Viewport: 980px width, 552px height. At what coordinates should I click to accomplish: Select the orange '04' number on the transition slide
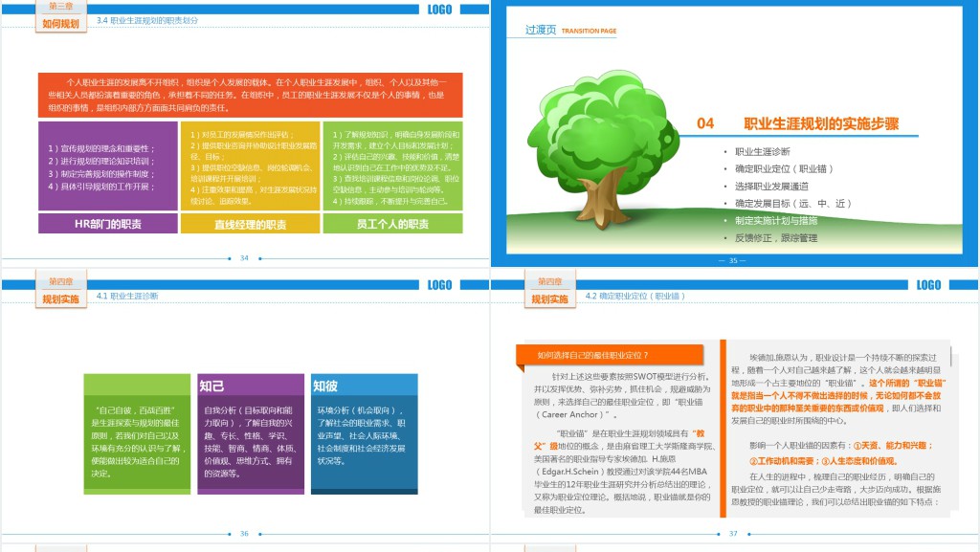point(705,123)
